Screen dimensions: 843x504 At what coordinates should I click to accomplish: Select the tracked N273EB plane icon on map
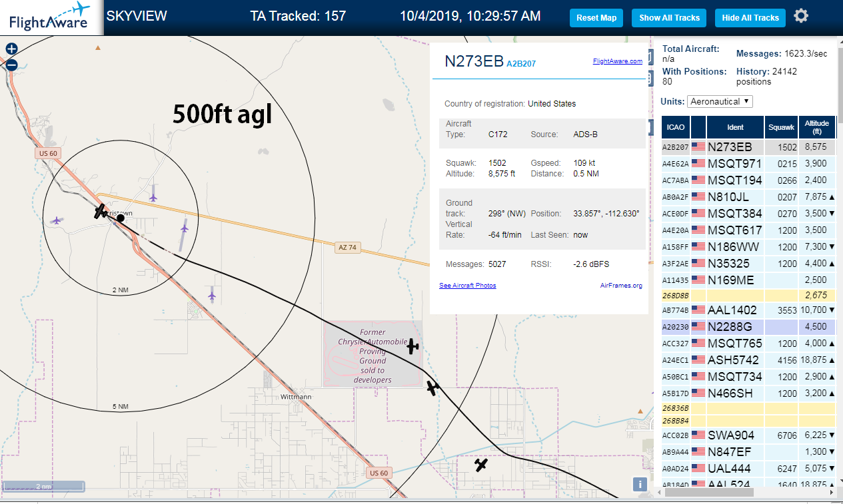101,212
